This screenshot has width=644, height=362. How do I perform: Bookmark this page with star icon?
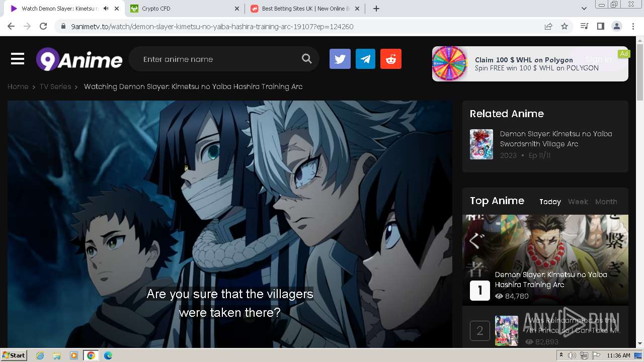[565, 26]
